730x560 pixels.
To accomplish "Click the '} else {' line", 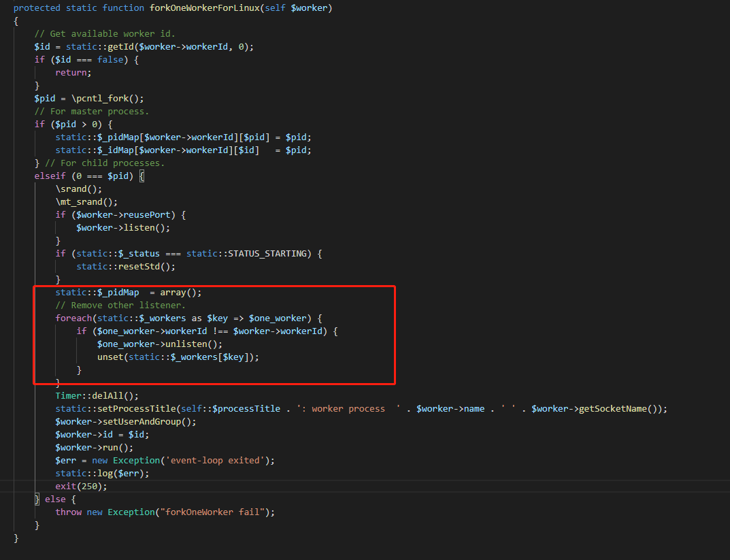I will click(x=55, y=499).
